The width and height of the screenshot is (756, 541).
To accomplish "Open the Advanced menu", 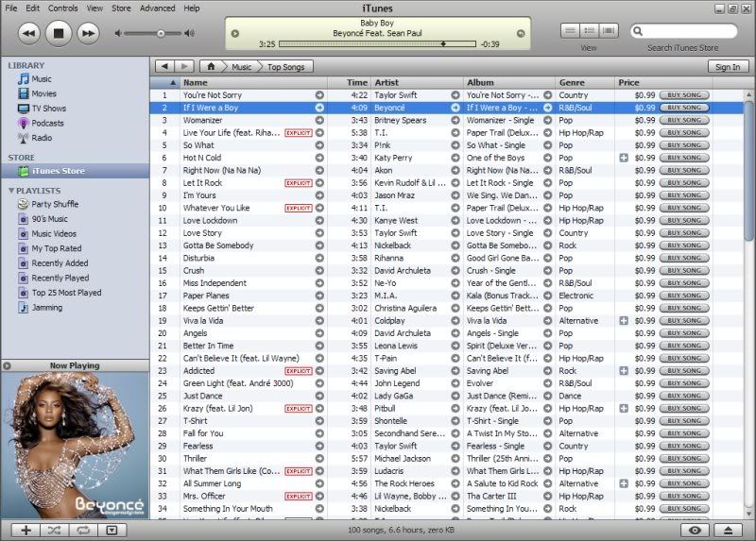I will [157, 8].
